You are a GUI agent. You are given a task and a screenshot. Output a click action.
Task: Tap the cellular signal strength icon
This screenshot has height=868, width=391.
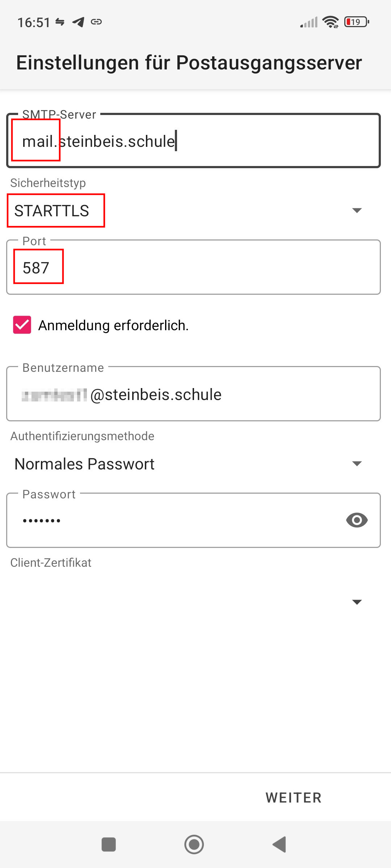[309, 22]
